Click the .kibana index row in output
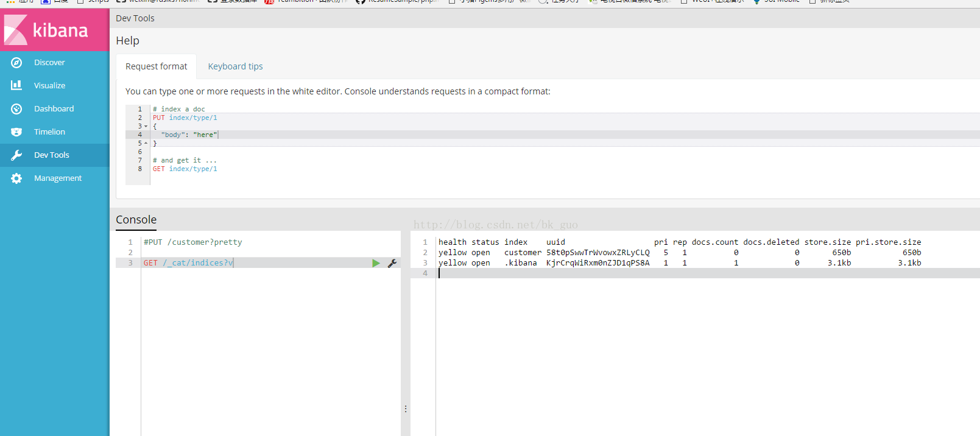Image resolution: width=980 pixels, height=436 pixels. coord(680,263)
